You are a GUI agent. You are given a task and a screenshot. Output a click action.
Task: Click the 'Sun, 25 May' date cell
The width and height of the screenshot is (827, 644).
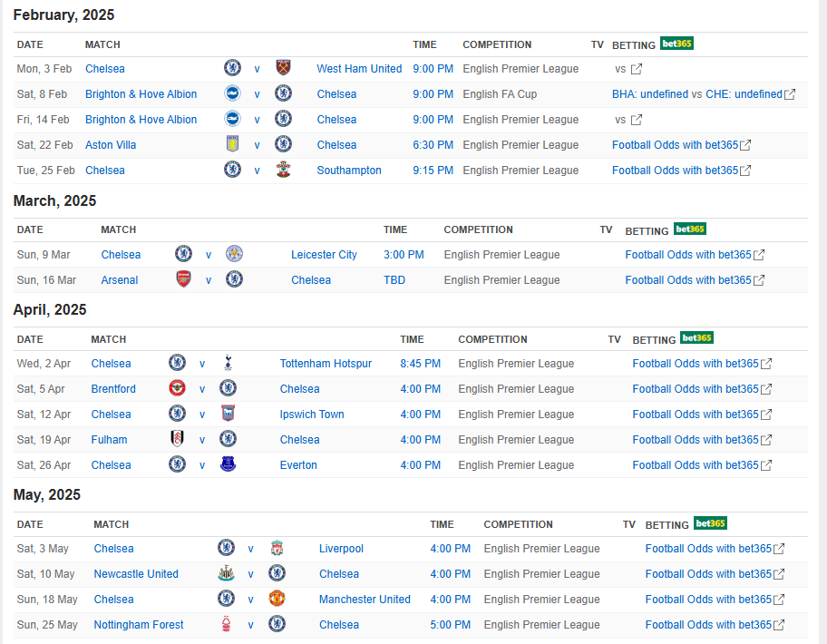pos(47,624)
